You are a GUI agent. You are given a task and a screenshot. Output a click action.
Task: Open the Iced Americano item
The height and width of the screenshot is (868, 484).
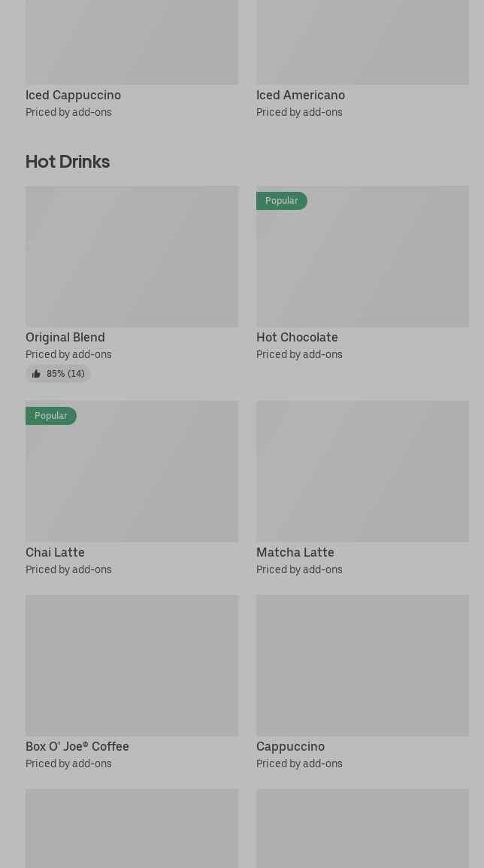(301, 96)
